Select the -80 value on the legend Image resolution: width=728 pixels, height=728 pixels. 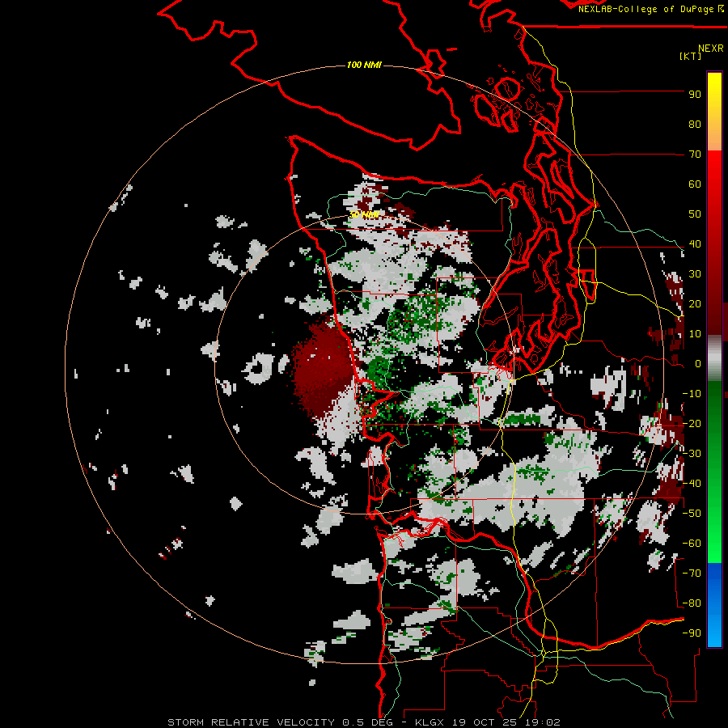pyautogui.click(x=692, y=603)
